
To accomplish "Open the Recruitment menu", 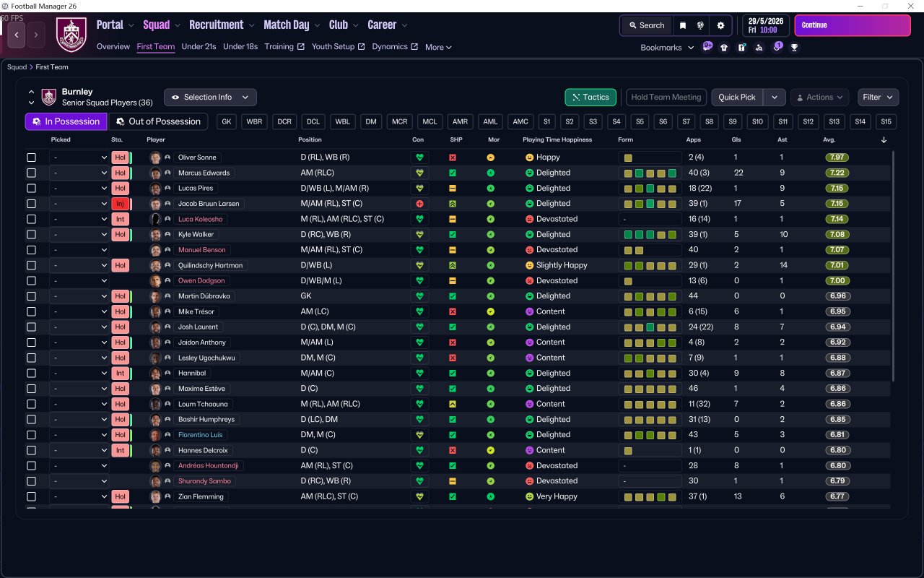I will pyautogui.click(x=222, y=25).
